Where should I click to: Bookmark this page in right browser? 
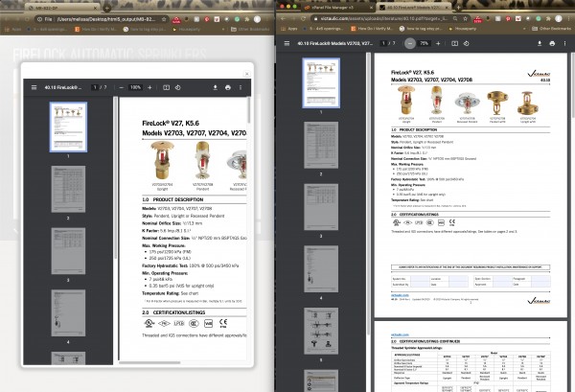click(465, 18)
